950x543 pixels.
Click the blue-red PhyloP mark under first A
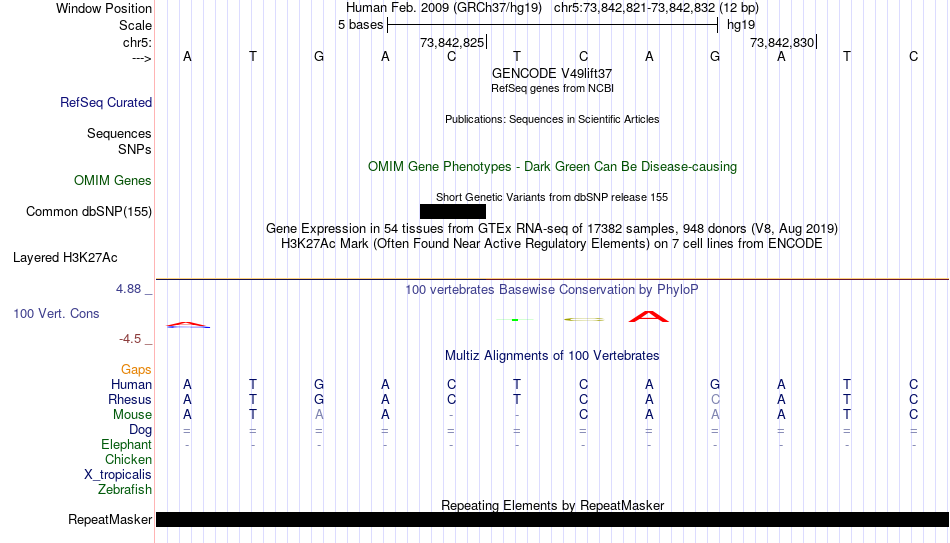point(188,325)
